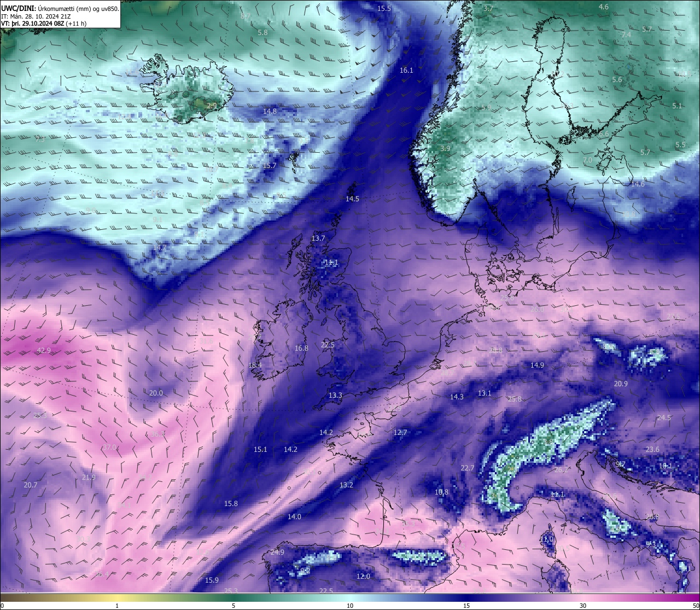700x610 pixels.
Task: Click the 14.3 value label
Action: point(457,397)
